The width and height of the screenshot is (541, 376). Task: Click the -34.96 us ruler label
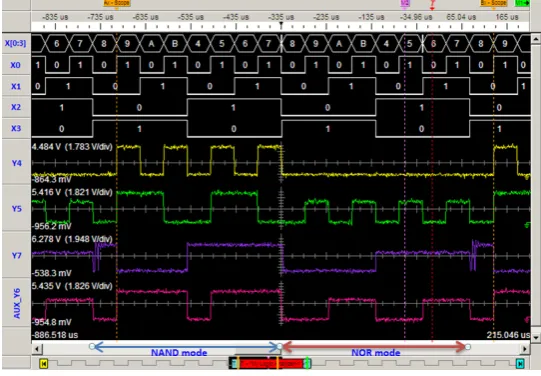tap(416, 17)
